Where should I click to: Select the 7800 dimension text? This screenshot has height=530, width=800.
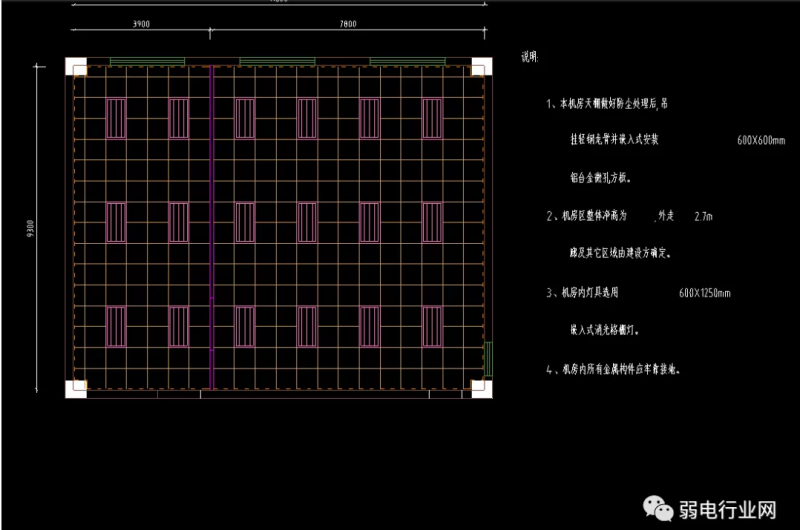347,24
